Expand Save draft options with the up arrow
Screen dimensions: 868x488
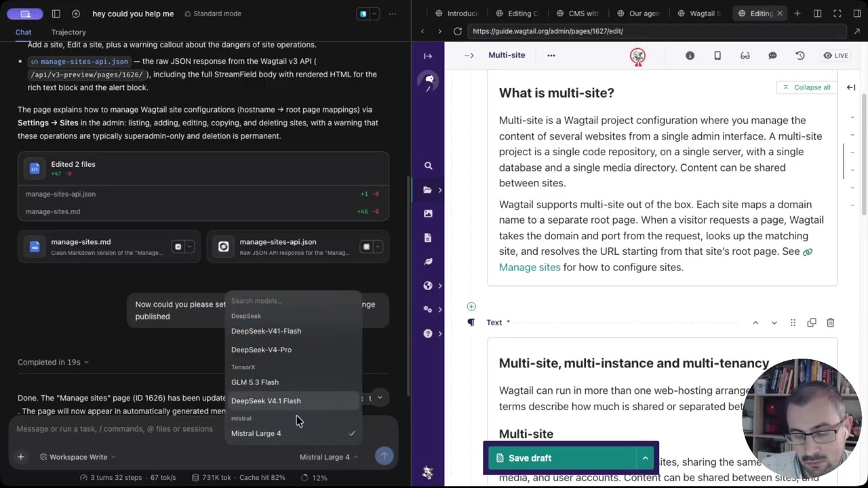(x=646, y=458)
